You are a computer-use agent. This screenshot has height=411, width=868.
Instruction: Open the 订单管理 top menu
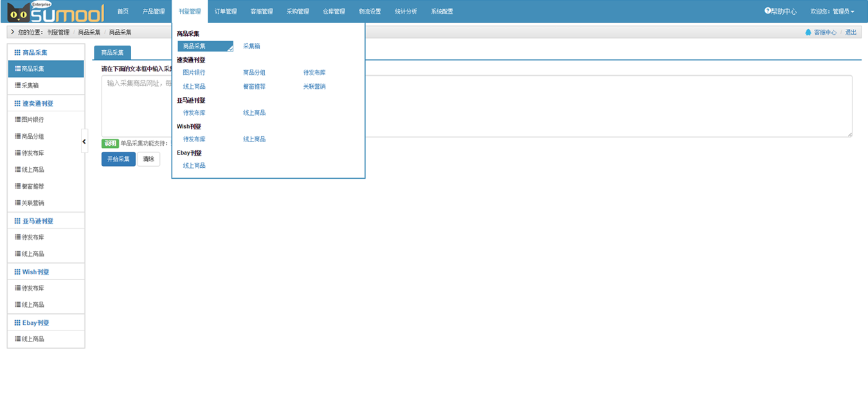[226, 12]
